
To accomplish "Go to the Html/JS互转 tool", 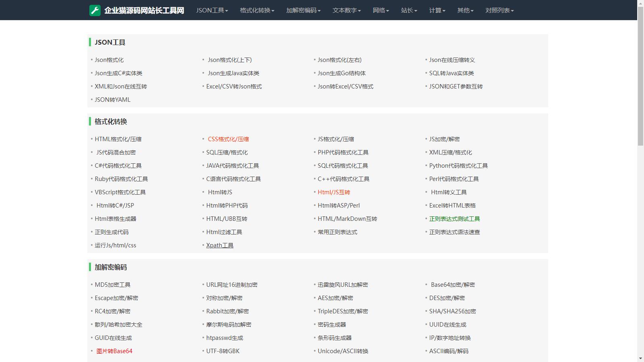I will click(x=334, y=192).
